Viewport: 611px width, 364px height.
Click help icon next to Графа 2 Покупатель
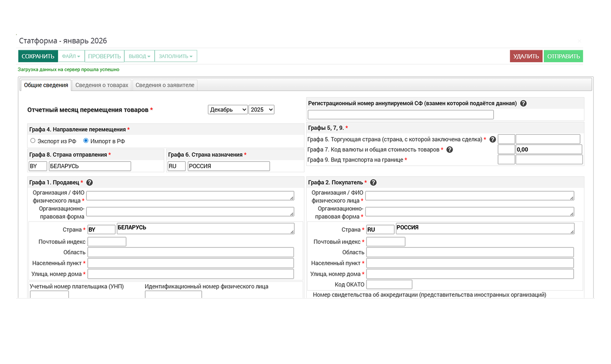pyautogui.click(x=373, y=182)
